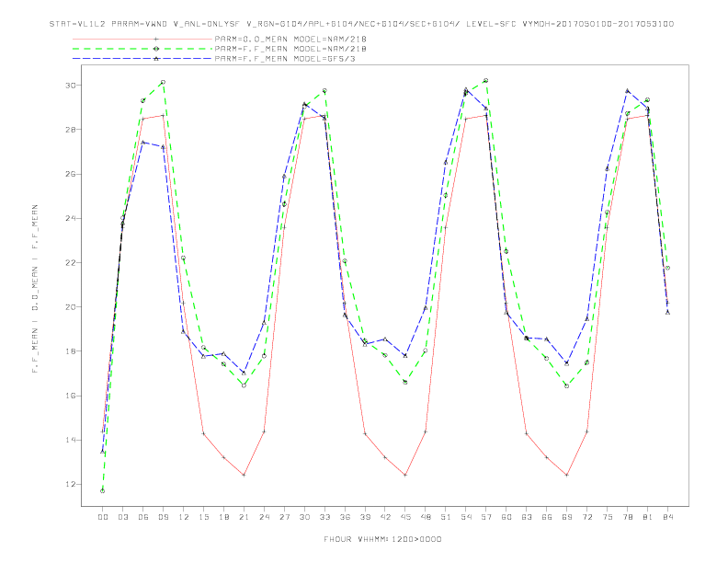The image size is (728, 563).
Task: Click y-axis tick label 22
Action: (71, 263)
